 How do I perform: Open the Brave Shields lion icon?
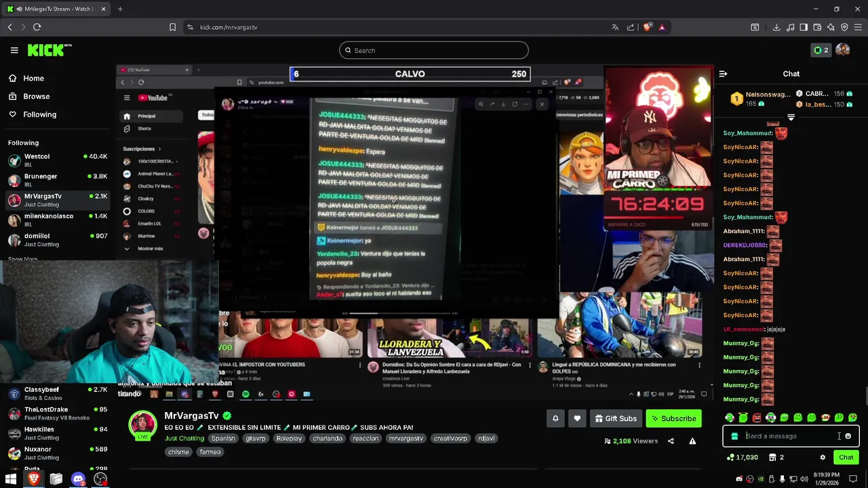click(648, 27)
